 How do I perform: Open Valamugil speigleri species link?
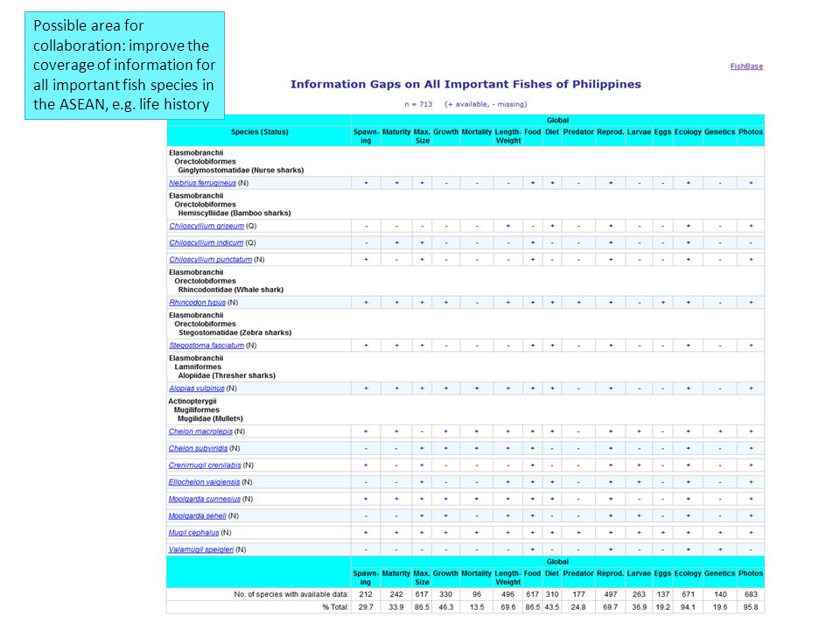point(201,549)
